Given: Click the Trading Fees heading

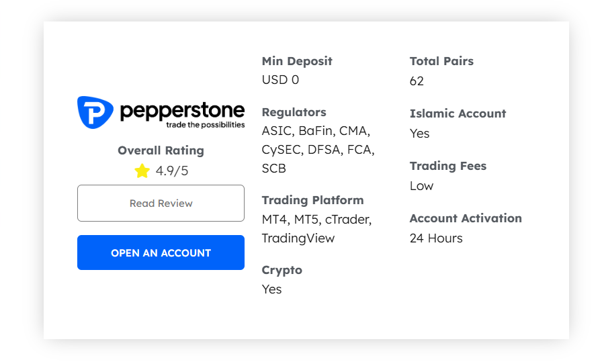Looking at the screenshot, I should pos(448,166).
